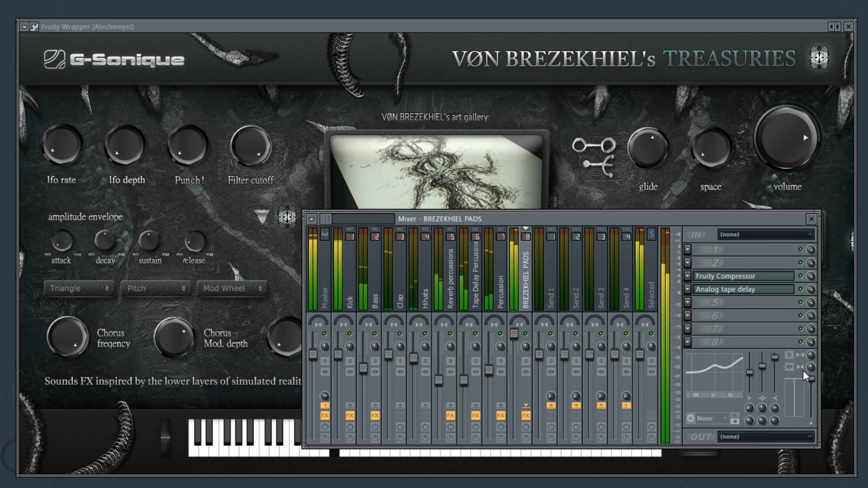Click the downward triangle icon above Mod Wheel
Image resolution: width=868 pixels, height=488 pixels.
[261, 216]
